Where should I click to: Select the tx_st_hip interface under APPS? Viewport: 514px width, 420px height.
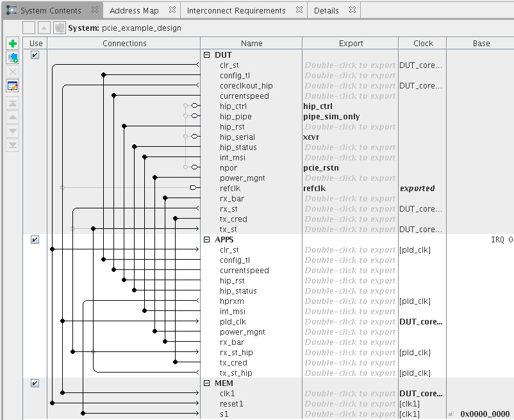point(236,373)
